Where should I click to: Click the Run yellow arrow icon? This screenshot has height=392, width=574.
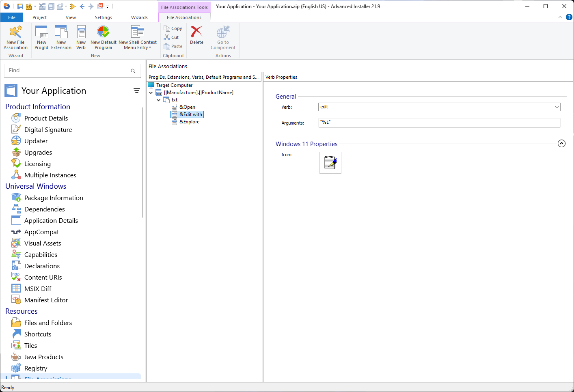point(73,6)
